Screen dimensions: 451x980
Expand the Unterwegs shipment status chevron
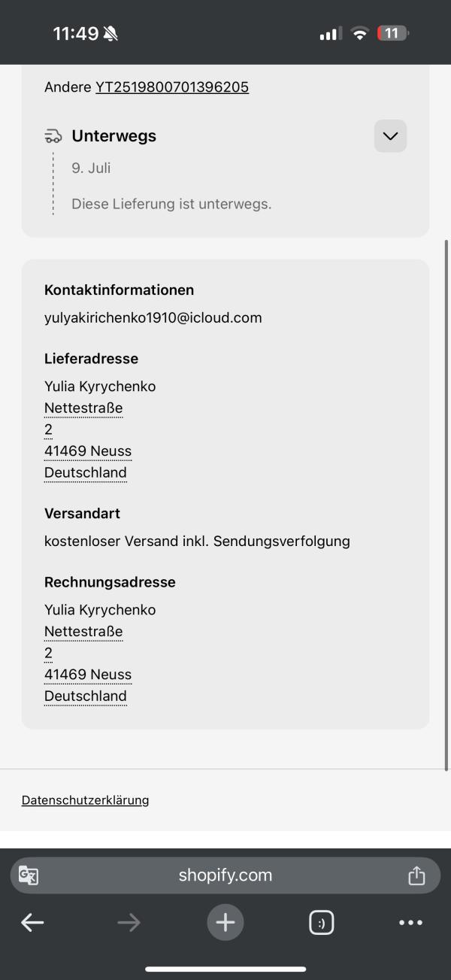point(390,136)
